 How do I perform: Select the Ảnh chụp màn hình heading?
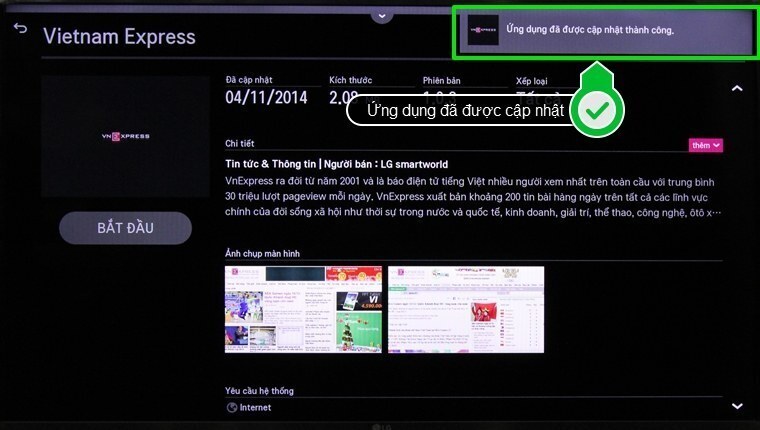[x=262, y=254]
